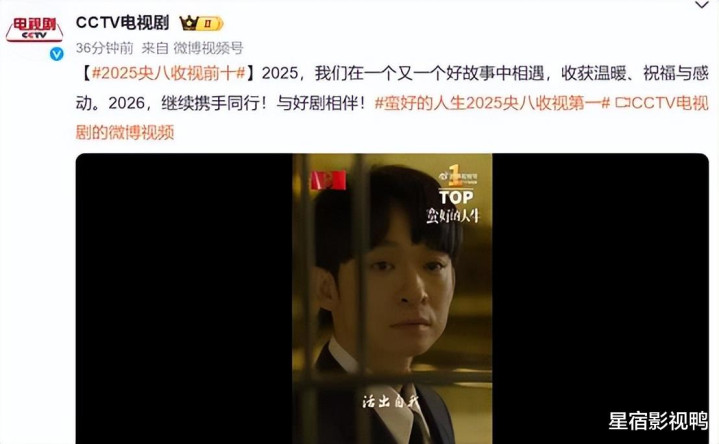Image resolution: width=719 pixels, height=444 pixels.
Task: Click the video link icon before CCTV电视剧
Action: (622, 103)
